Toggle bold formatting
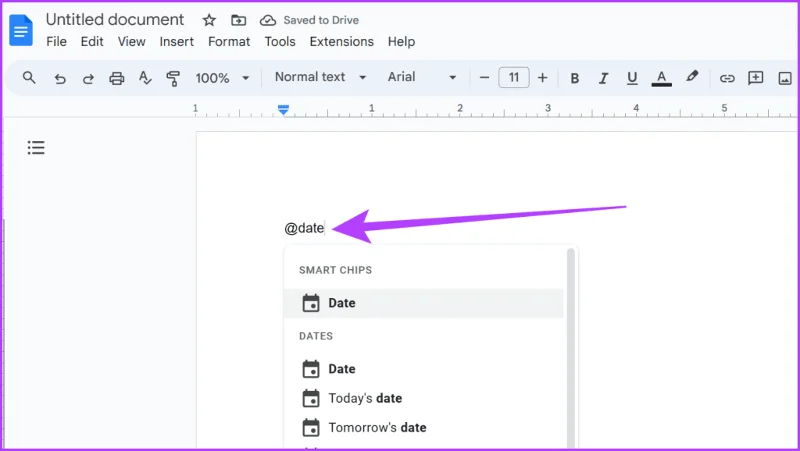The height and width of the screenshot is (451, 800). [574, 78]
